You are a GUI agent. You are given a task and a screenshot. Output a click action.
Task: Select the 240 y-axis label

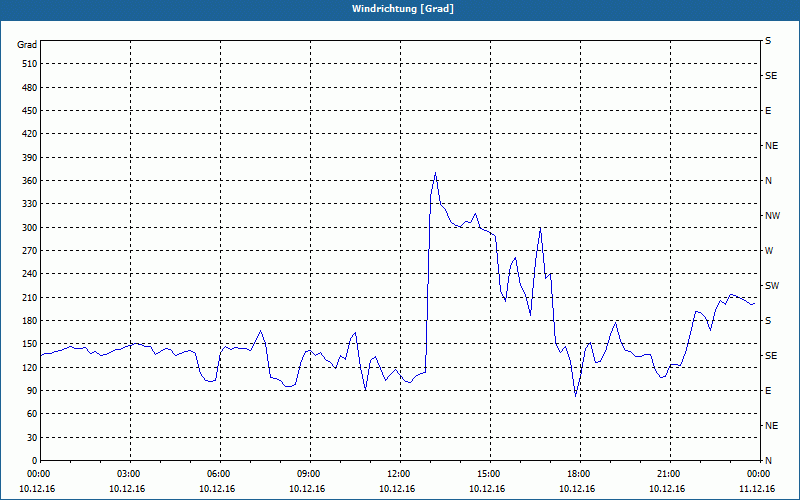30,273
